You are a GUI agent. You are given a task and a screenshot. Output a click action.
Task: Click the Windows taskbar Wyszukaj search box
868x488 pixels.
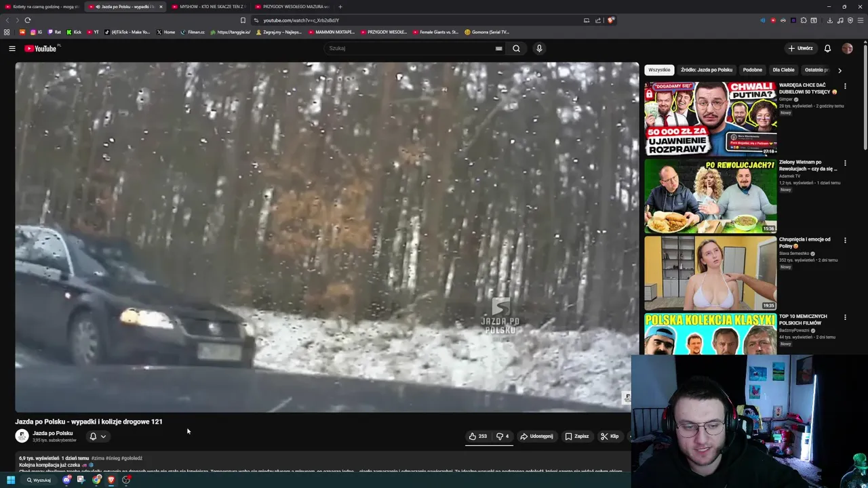(39, 480)
